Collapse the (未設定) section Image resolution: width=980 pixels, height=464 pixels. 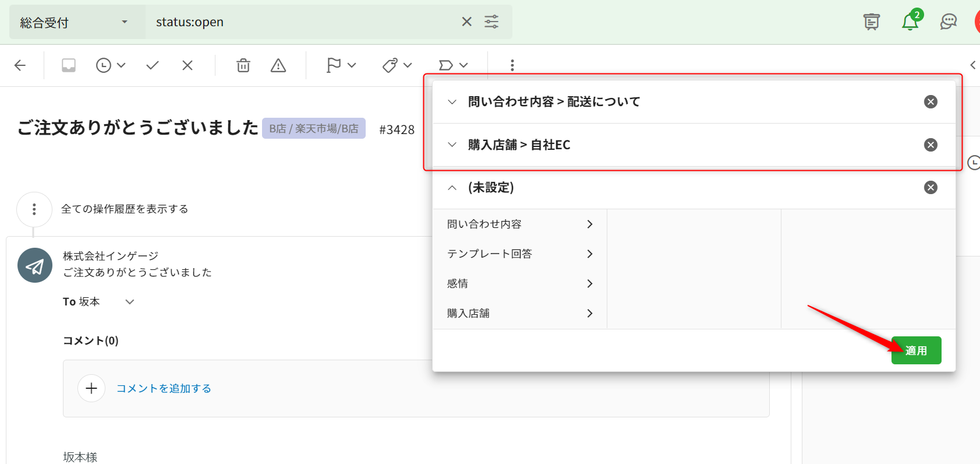(452, 188)
